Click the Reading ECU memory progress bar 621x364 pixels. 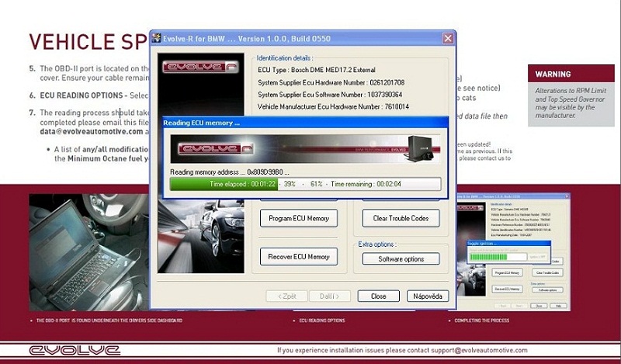pyautogui.click(x=305, y=184)
